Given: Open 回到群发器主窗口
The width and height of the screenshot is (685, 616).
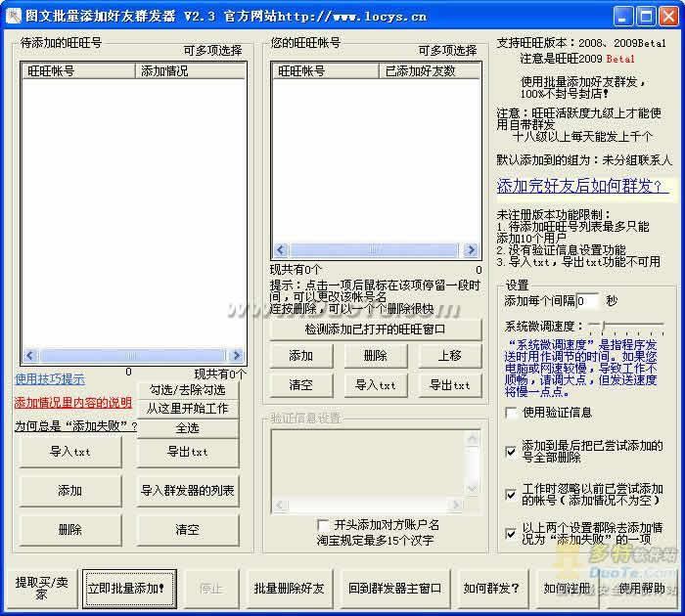Looking at the screenshot, I should (395, 589).
